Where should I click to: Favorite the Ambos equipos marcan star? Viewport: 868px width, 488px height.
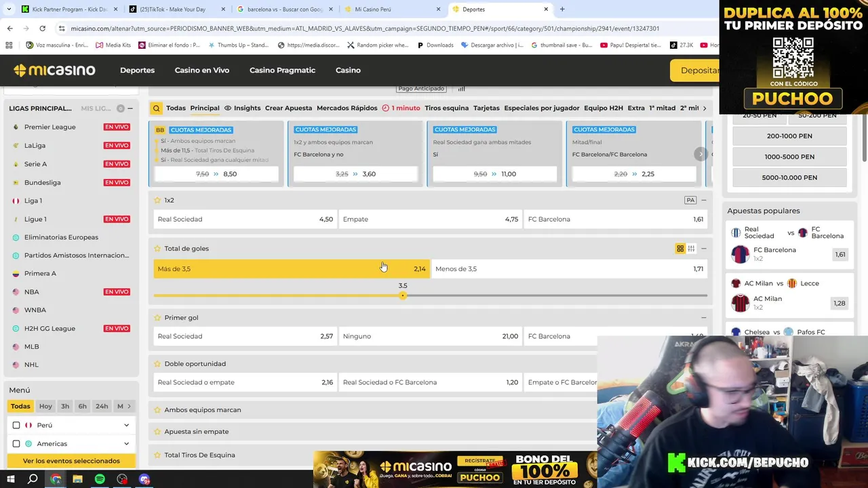click(157, 409)
